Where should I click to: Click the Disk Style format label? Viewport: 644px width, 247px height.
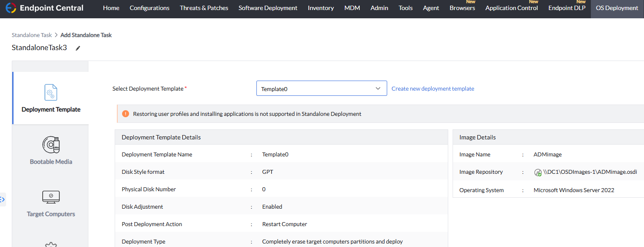tap(143, 172)
